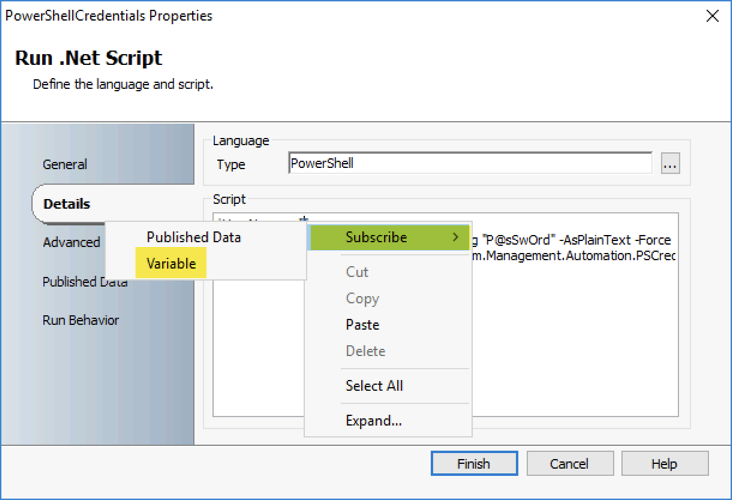Close the PowerShellCredentials Properties window

712,16
